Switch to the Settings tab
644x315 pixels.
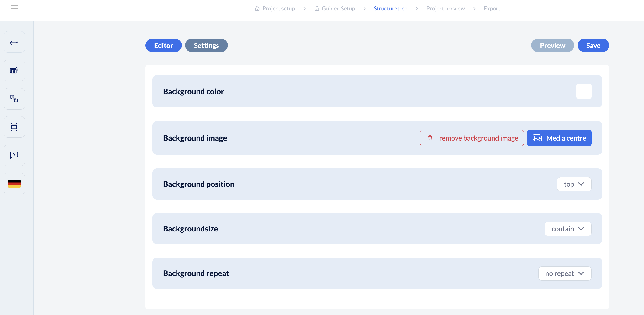click(x=206, y=45)
